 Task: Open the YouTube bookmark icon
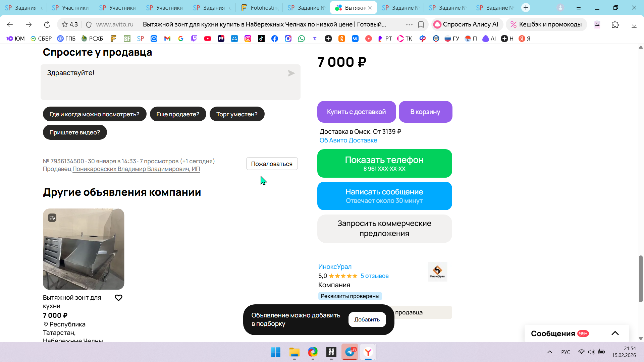208,39
